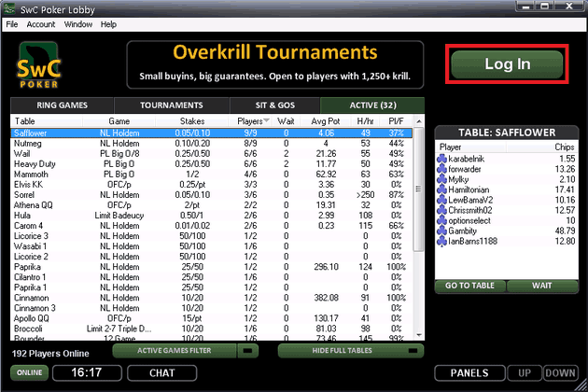
Task: Sort by the Avg Pot column header
Action: [x=326, y=121]
